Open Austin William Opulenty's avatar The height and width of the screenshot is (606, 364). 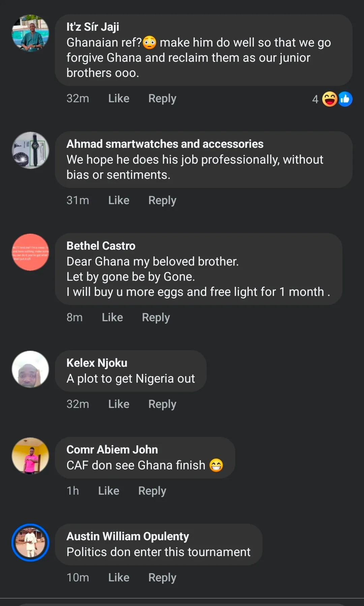[30, 543]
